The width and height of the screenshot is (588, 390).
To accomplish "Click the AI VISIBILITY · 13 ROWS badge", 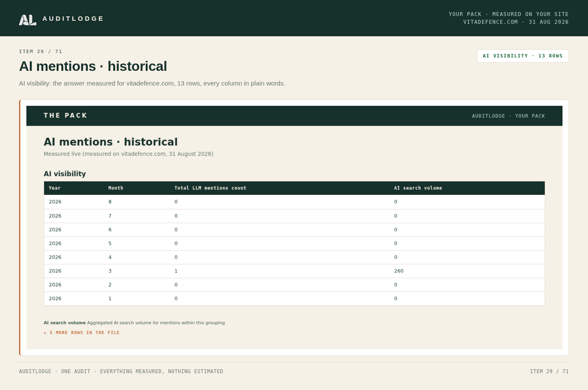I will click(523, 56).
